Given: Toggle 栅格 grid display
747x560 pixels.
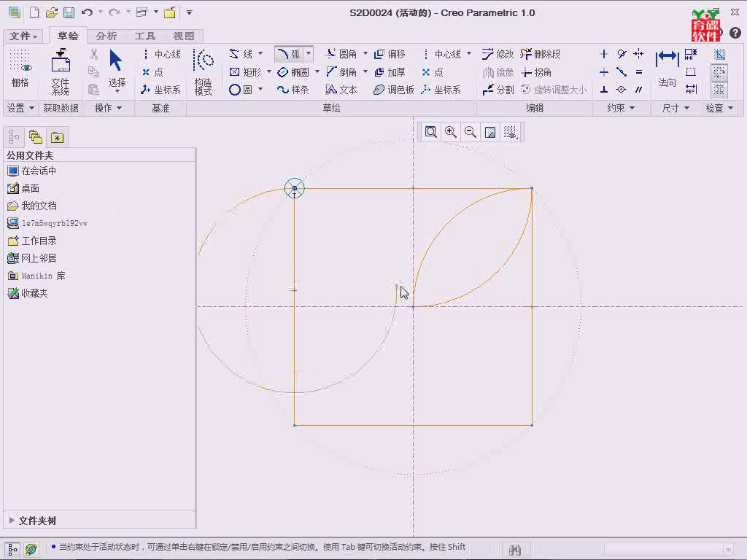Looking at the screenshot, I should coord(20,69).
